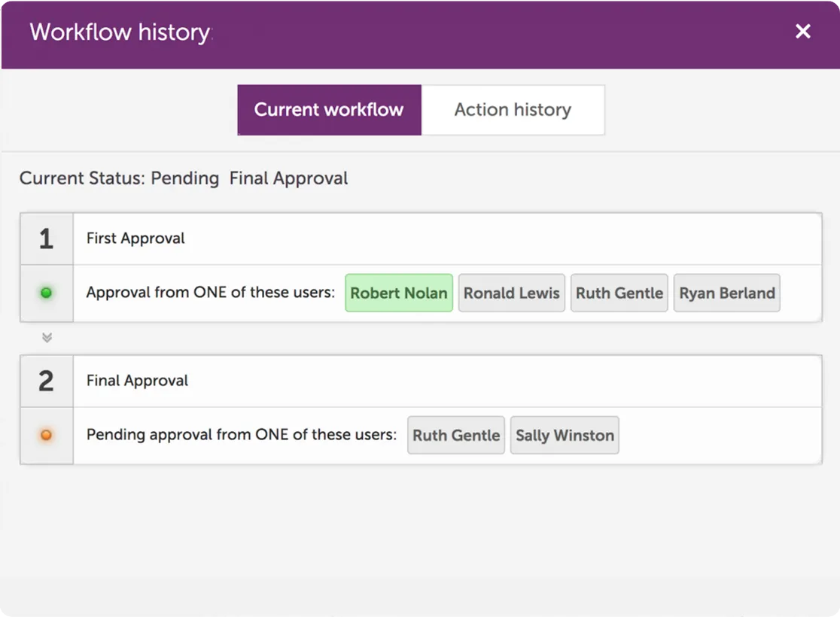Choose Ruth Gentle in the First Approval step
The height and width of the screenshot is (617, 840).
click(619, 293)
